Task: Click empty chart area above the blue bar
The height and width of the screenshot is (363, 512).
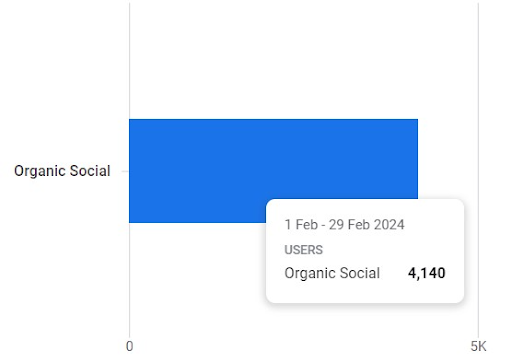Action: (x=273, y=60)
